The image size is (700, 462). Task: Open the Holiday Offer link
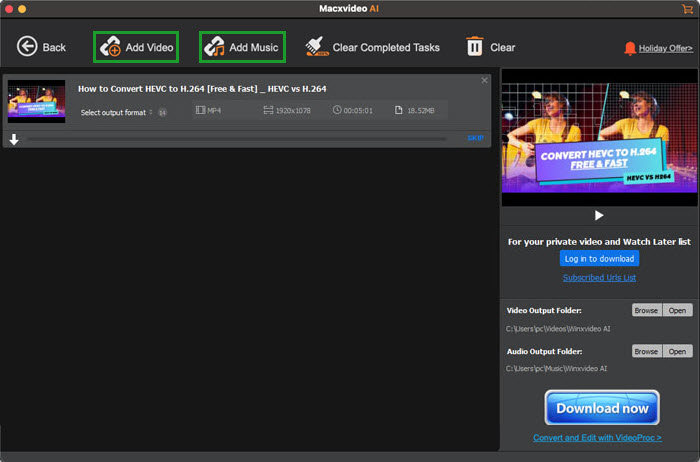click(666, 48)
